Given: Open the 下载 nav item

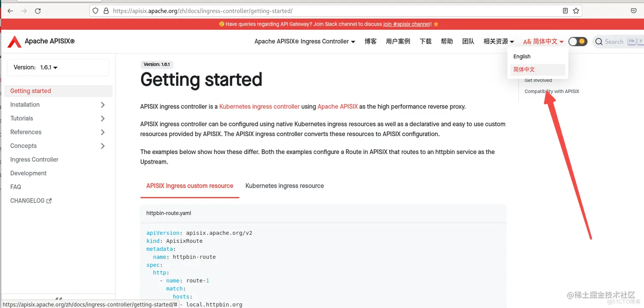Looking at the screenshot, I should coord(425,41).
